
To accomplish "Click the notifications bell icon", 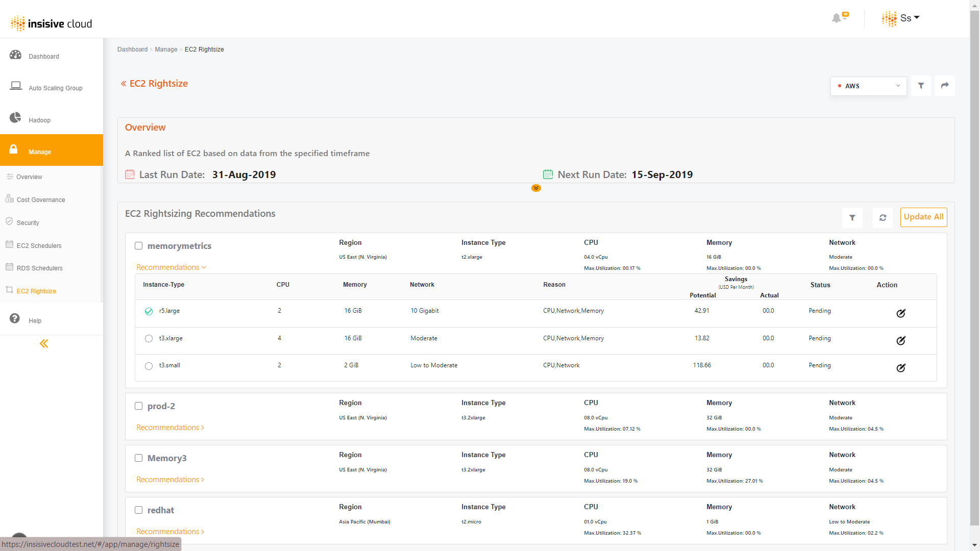I will click(x=837, y=18).
